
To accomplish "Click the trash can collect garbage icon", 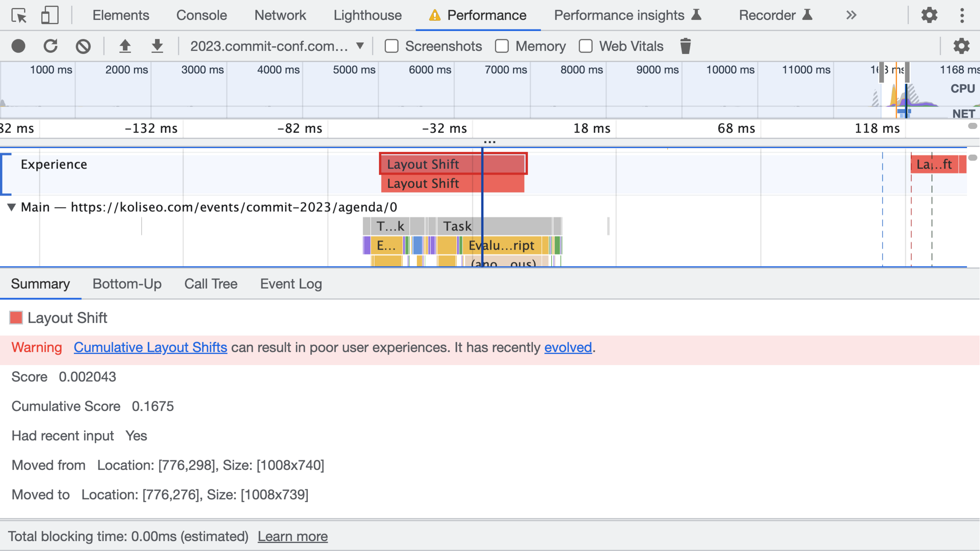I will pos(686,46).
